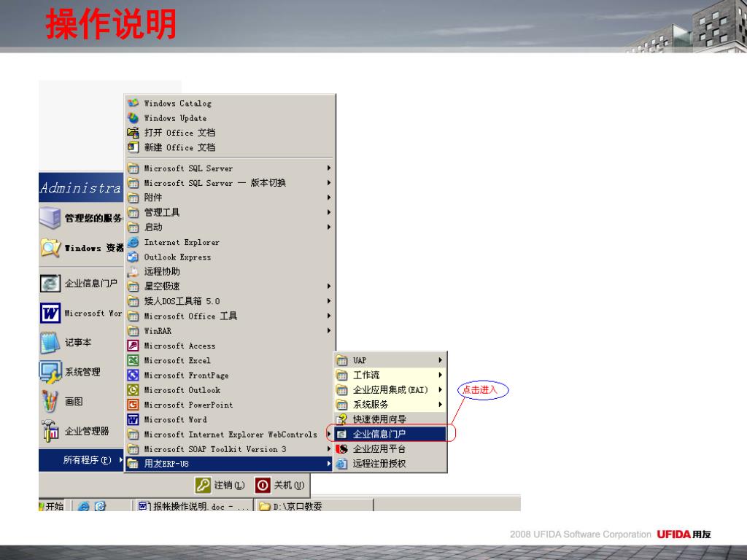The width and height of the screenshot is (747, 560).
Task: Open Microsoft SOAP Toolkit Version 3 folder
Action: pyautogui.click(x=230, y=449)
